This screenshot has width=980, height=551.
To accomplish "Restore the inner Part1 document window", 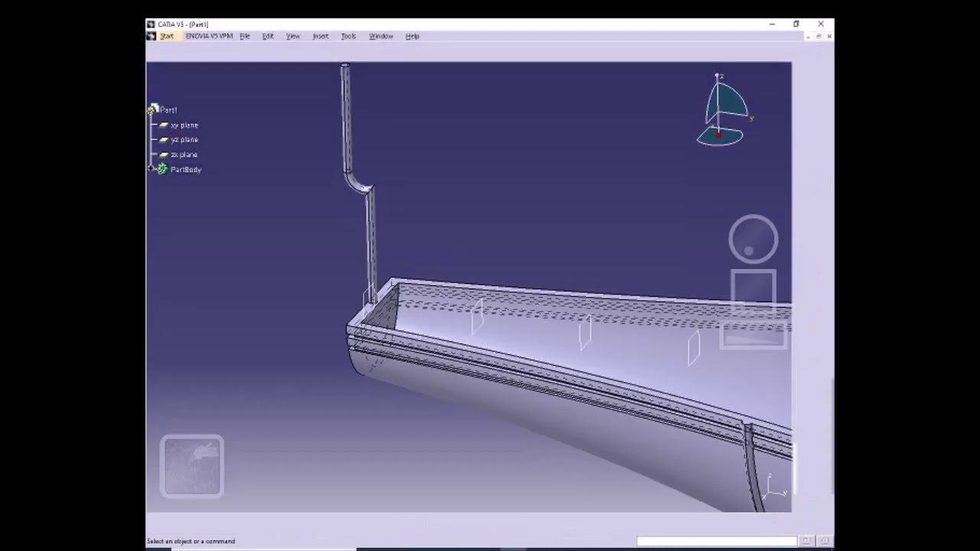I will (x=818, y=36).
